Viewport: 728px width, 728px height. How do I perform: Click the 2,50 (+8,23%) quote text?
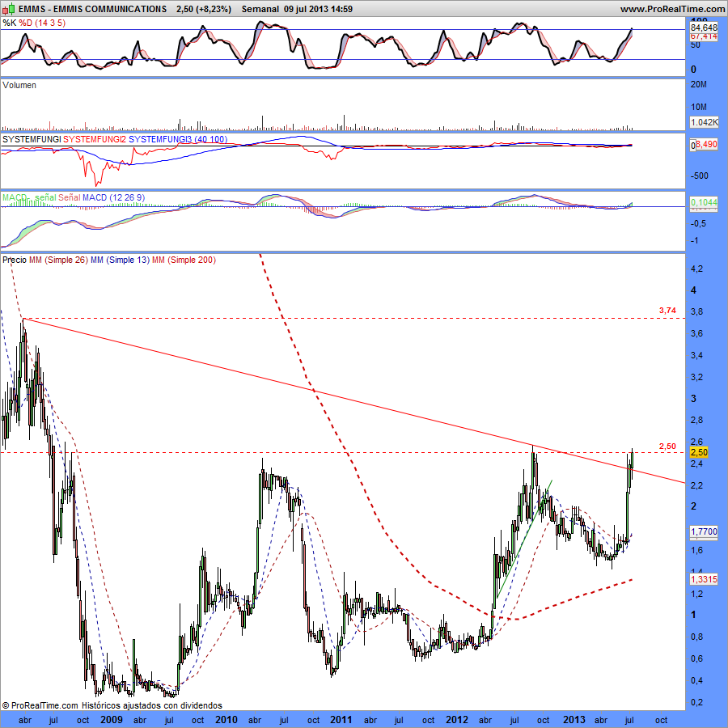click(x=204, y=9)
